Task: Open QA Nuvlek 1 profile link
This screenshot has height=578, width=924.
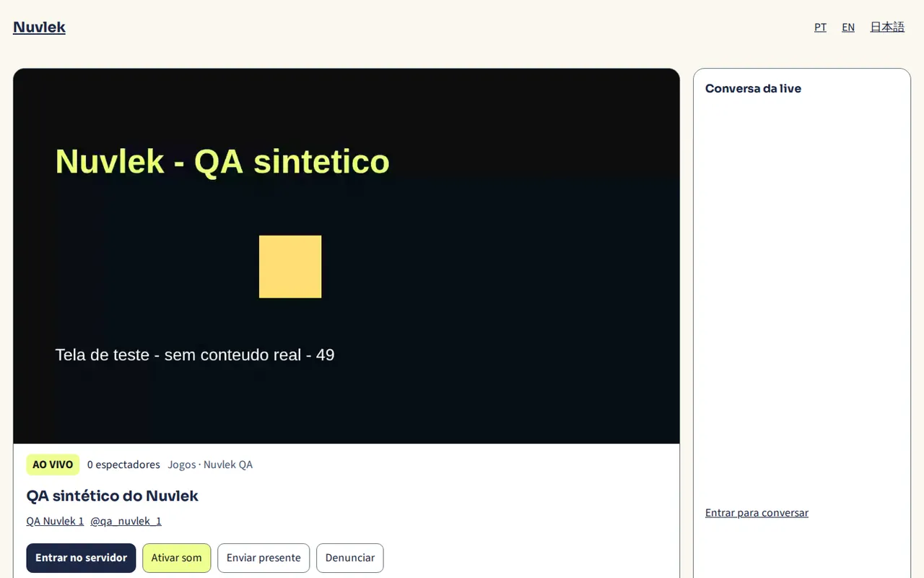Action: [x=55, y=521]
